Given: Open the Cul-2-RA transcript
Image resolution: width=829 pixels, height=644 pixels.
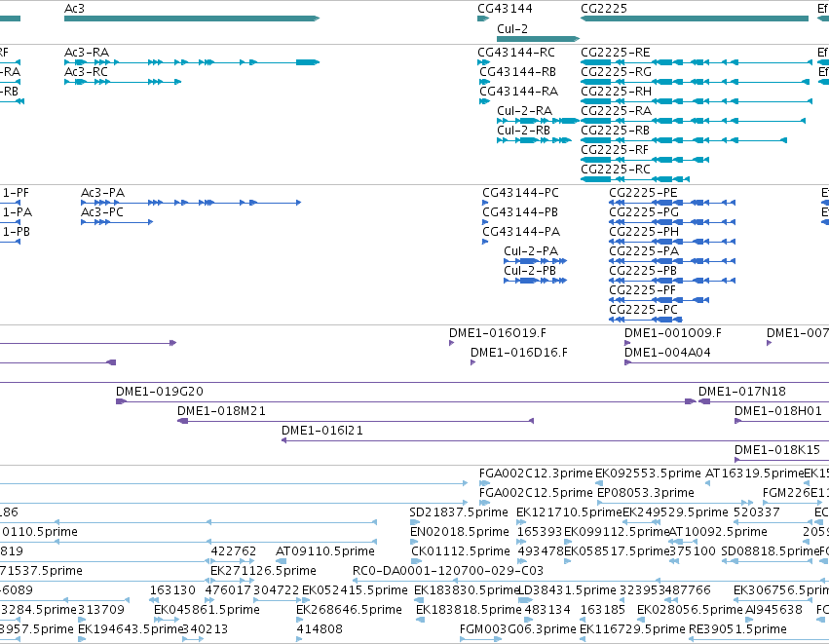Looking at the screenshot, I should point(538,121).
